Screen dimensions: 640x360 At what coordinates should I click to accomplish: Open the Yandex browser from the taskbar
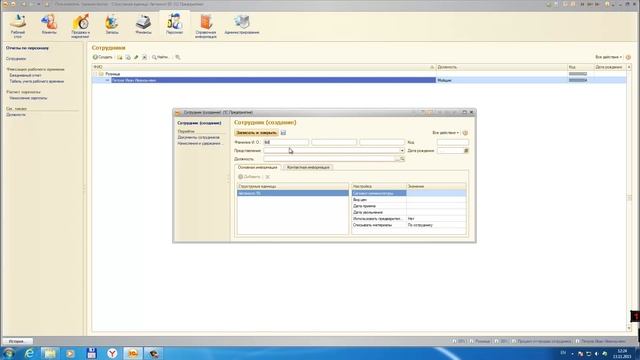coord(112,353)
